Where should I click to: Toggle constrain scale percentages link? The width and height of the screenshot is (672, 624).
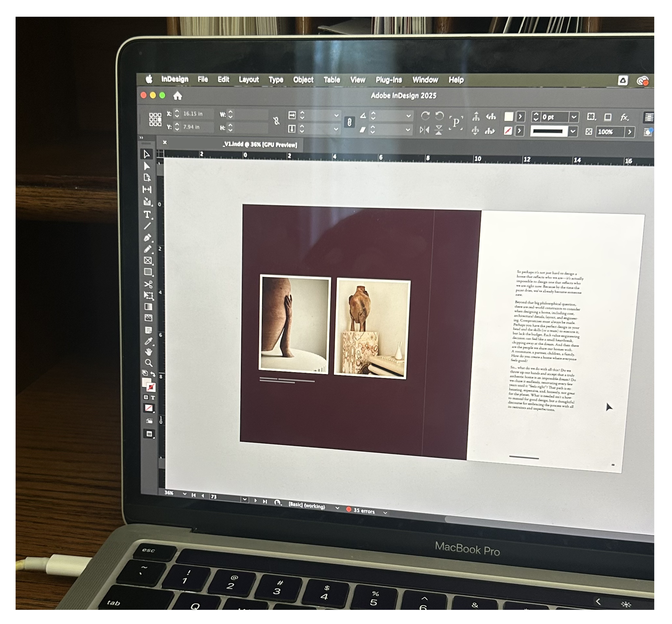pyautogui.click(x=349, y=122)
